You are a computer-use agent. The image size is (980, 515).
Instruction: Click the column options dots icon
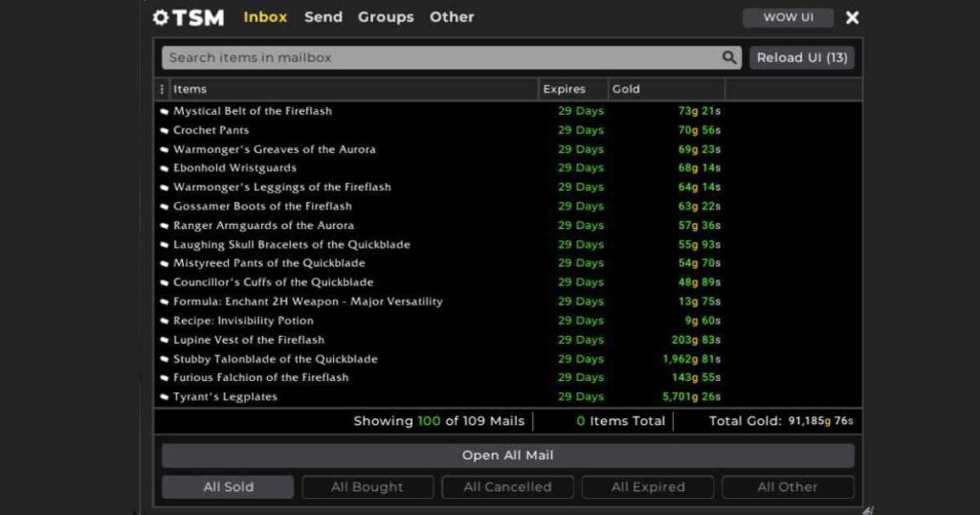tap(162, 89)
